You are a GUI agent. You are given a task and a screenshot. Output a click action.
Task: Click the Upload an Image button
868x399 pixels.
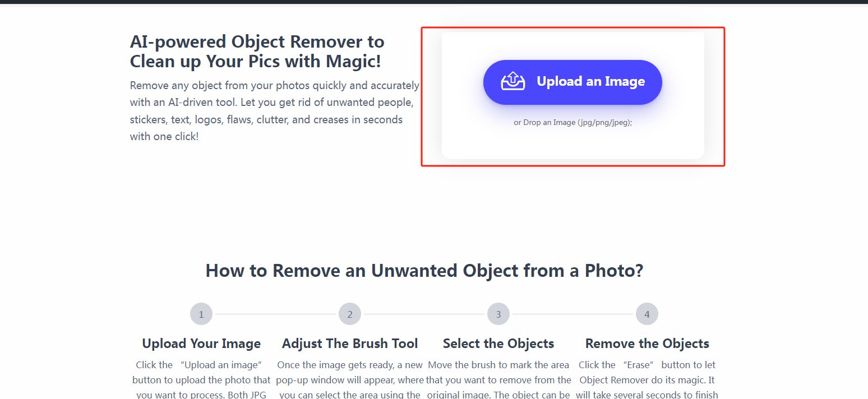[x=572, y=82]
